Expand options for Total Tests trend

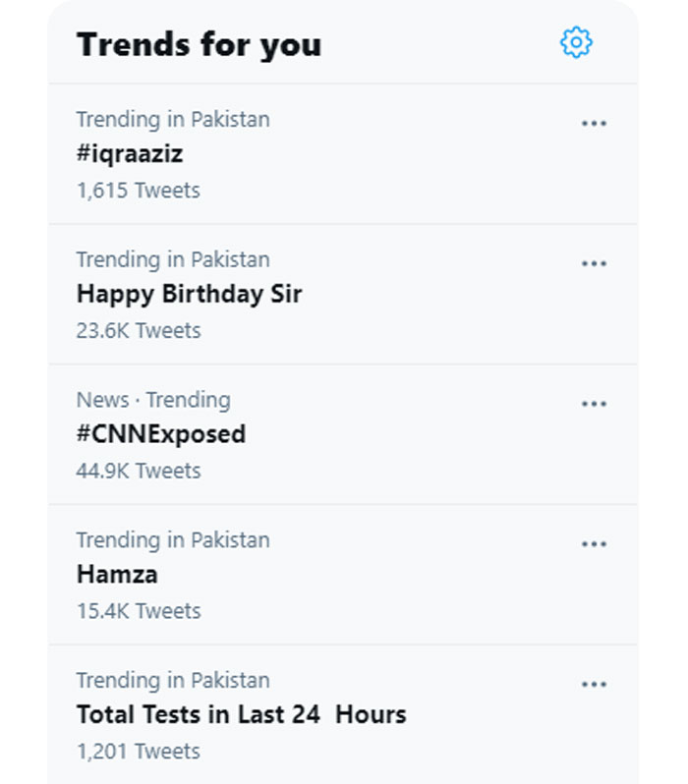pyautogui.click(x=594, y=685)
